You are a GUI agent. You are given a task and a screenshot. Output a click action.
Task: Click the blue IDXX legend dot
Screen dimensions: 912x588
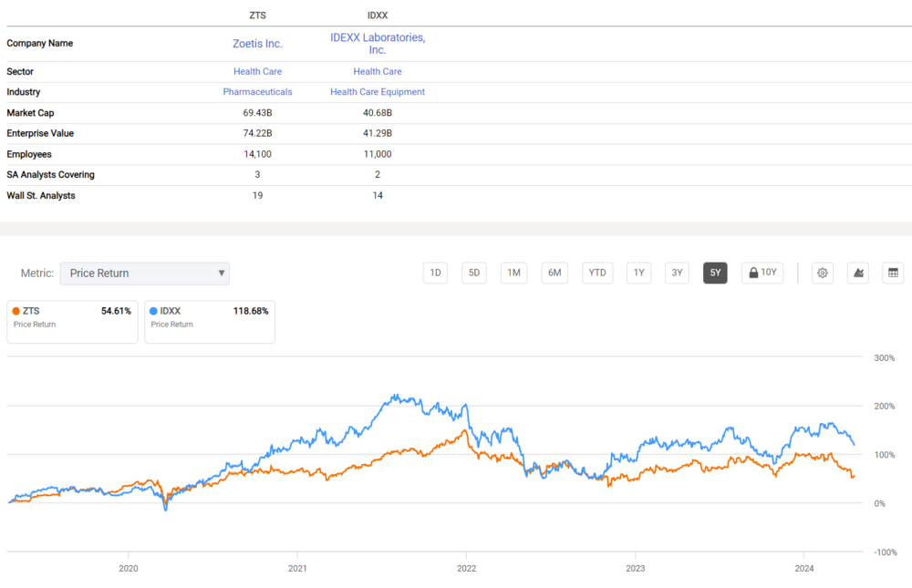153,311
